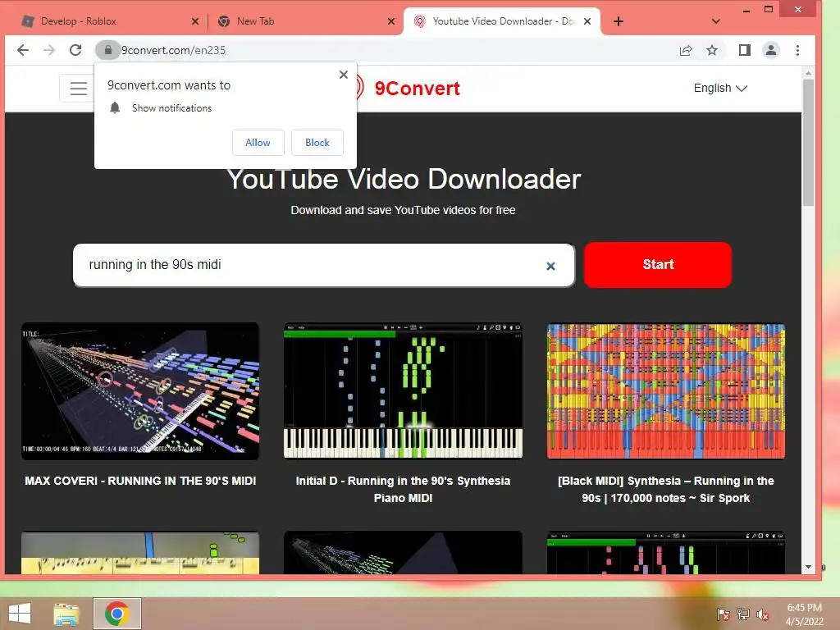Reload the 9convert page

(x=75, y=50)
